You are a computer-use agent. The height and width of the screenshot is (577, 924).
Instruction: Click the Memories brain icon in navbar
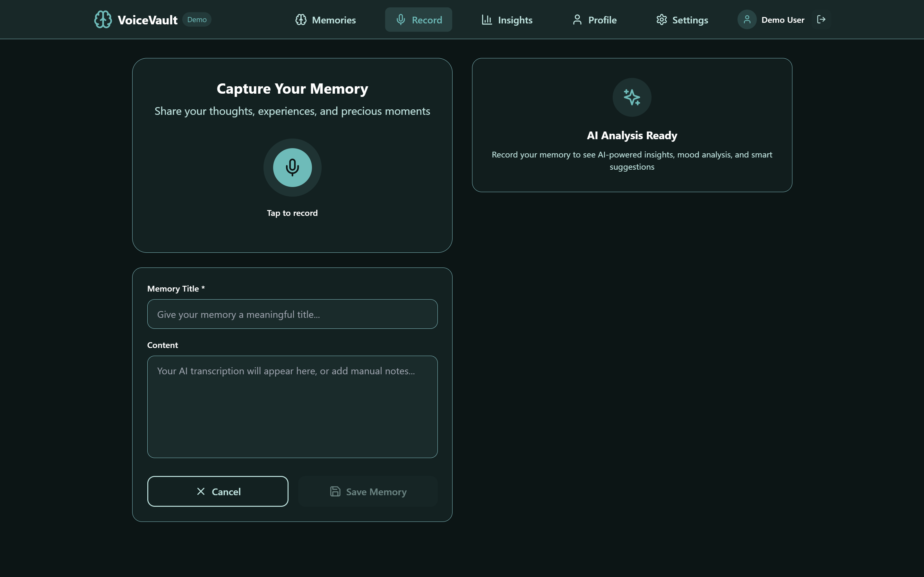pos(301,20)
